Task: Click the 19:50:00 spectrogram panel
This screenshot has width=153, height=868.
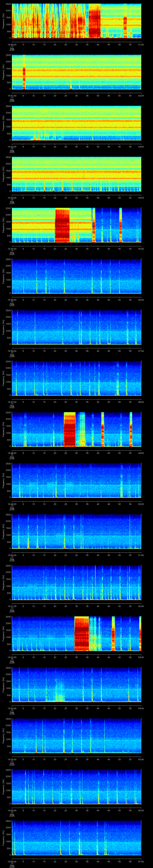Action: click(76, 531)
